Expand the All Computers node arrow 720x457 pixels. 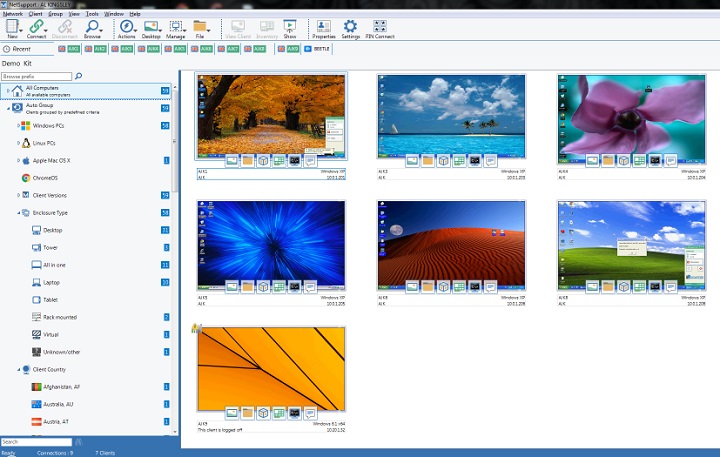8,91
